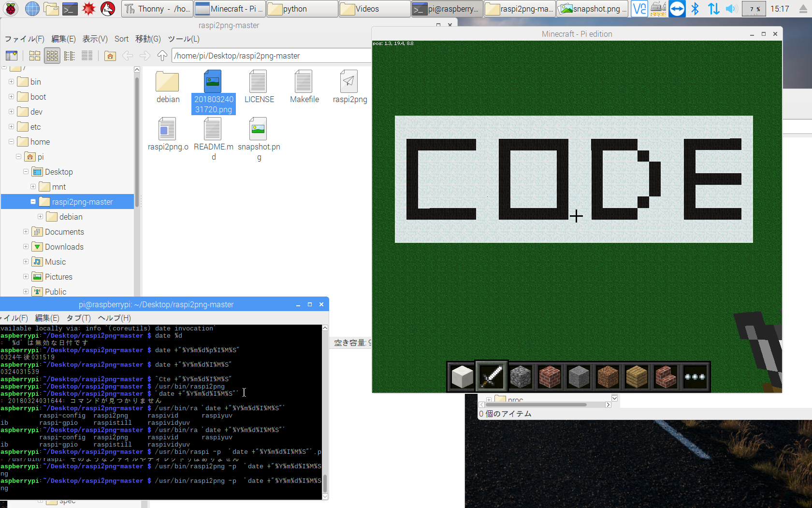Select the Pictures folder in tree
The height and width of the screenshot is (508, 812).
pyautogui.click(x=58, y=277)
